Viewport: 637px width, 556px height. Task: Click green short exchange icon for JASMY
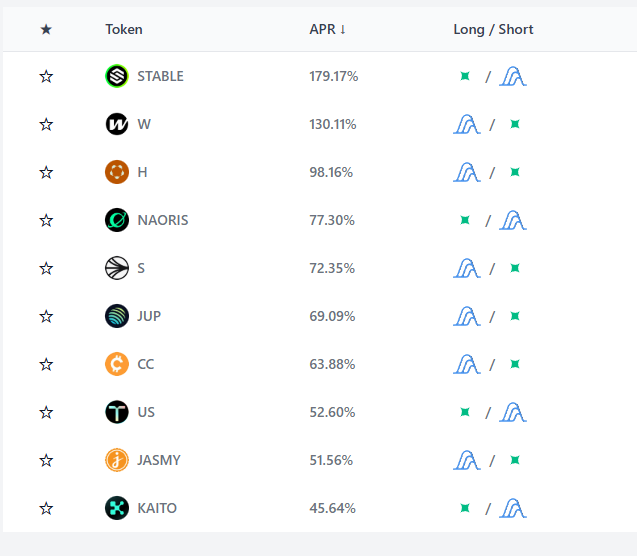pos(515,460)
